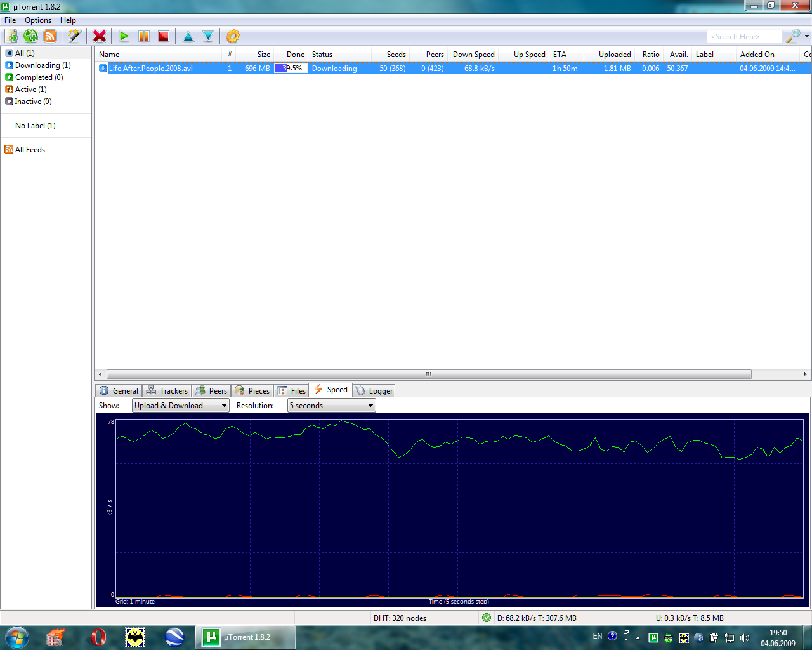Click the upload speed status text
Screen dimensions: 812x650
(x=690, y=618)
